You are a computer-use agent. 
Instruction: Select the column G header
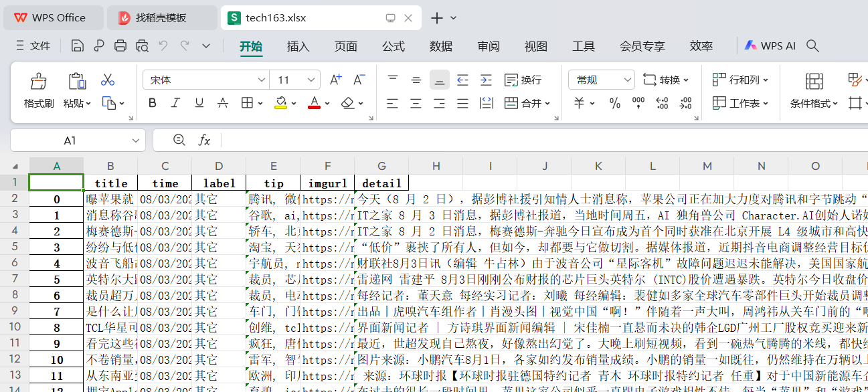pos(381,166)
